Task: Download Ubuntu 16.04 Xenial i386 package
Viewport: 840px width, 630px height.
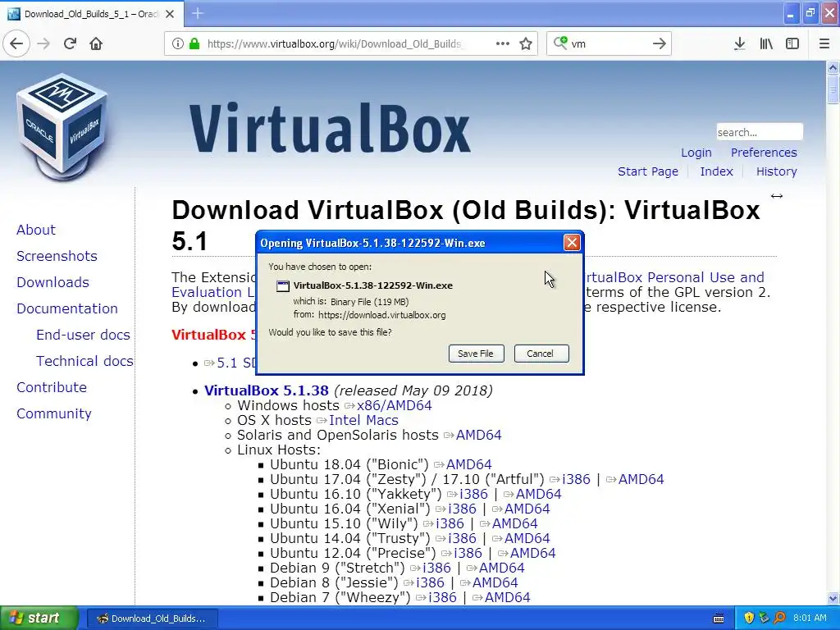Action: 462,509
